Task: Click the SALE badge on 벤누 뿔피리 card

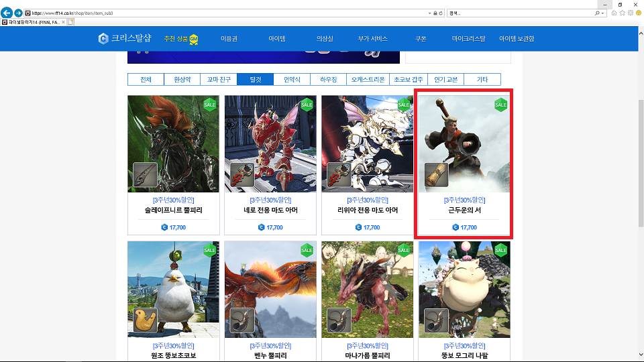Action: pyautogui.click(x=307, y=250)
